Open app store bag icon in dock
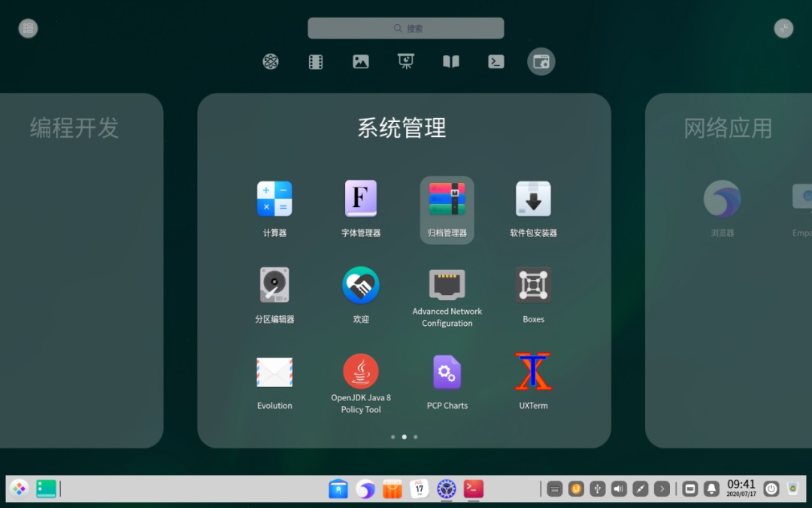Viewport: 812px width, 508px height. click(x=392, y=489)
